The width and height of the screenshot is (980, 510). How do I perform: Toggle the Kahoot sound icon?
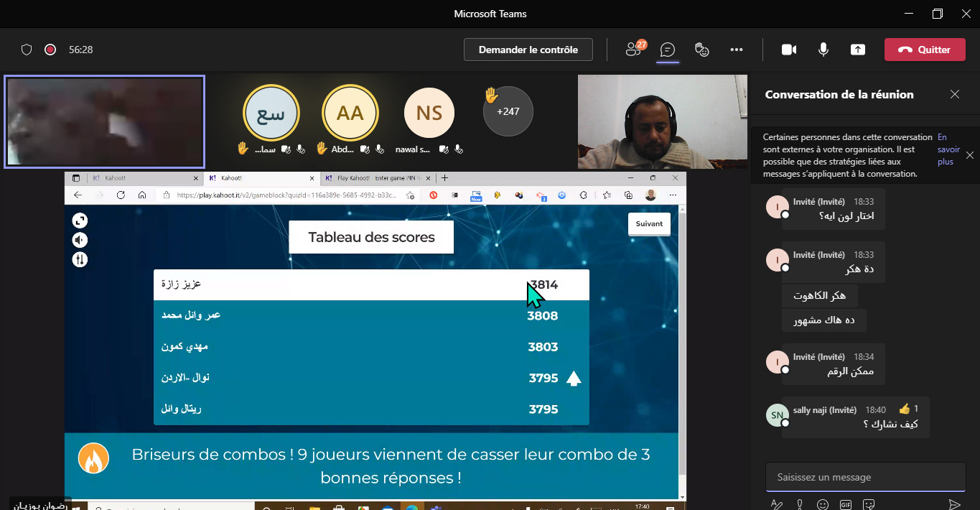click(80, 240)
